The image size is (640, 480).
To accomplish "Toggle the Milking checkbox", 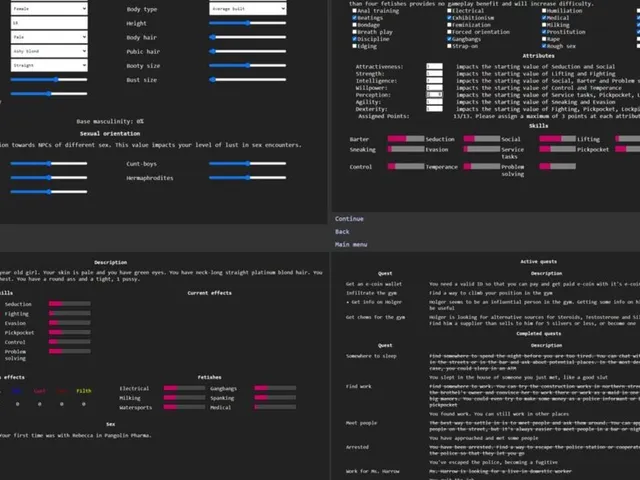I will (x=544, y=25).
